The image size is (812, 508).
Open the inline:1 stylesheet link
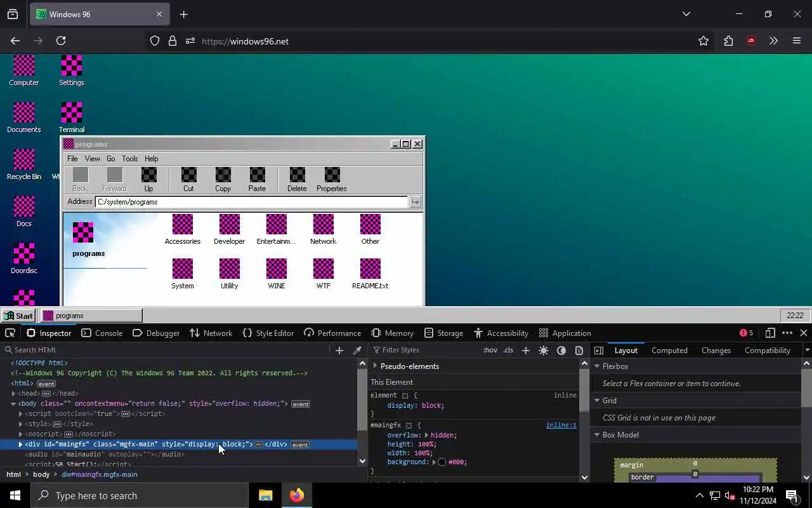coord(561,425)
